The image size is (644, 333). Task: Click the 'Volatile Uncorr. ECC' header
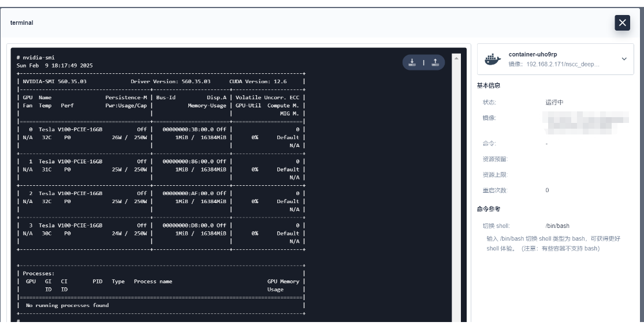point(267,98)
